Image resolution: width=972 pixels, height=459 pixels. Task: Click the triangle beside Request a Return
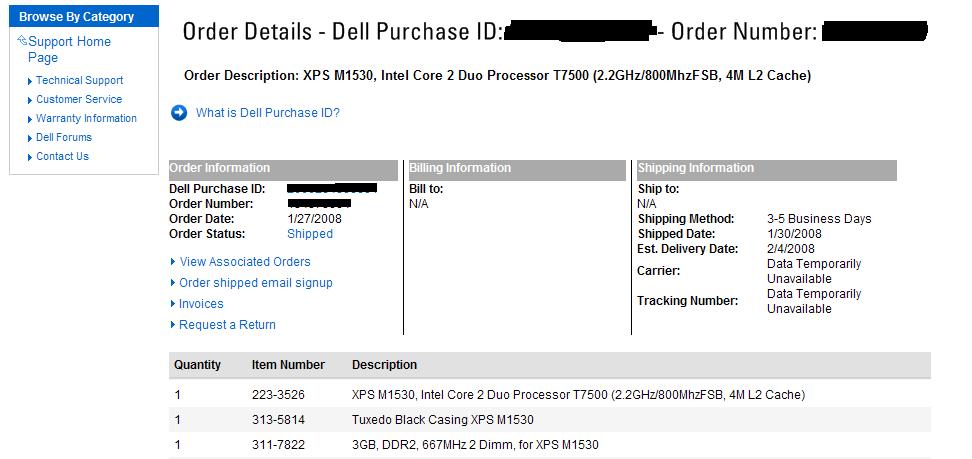[x=173, y=325]
